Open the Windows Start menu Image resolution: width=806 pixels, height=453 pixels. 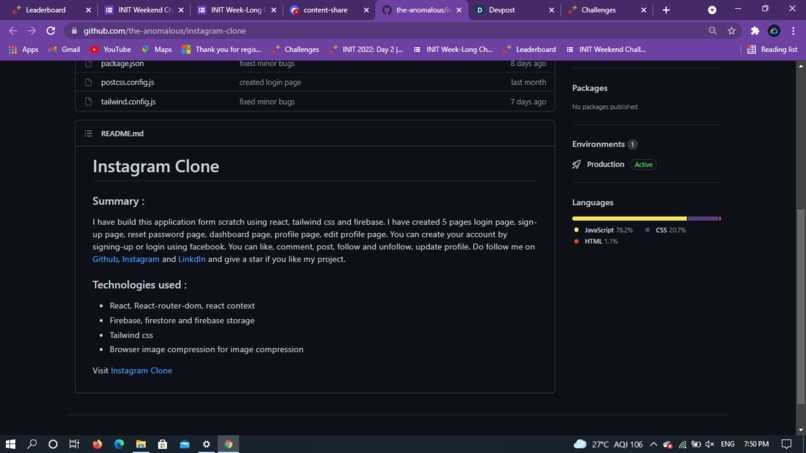(x=10, y=444)
